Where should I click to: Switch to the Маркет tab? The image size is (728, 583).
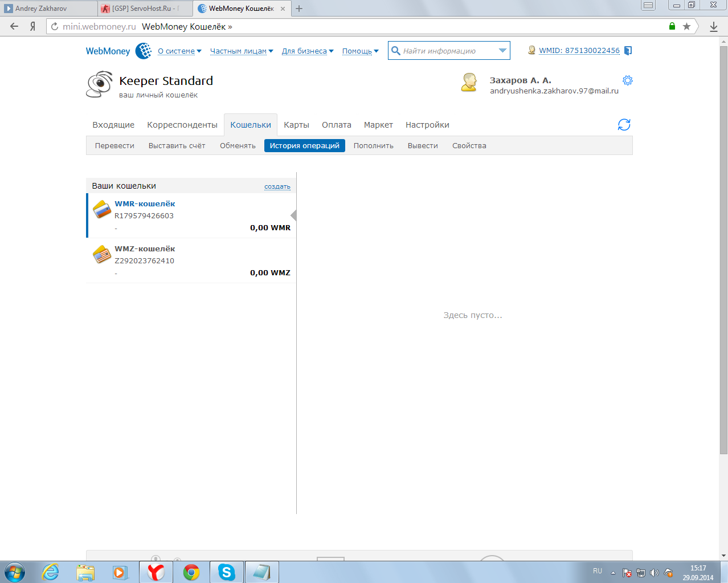(x=378, y=125)
